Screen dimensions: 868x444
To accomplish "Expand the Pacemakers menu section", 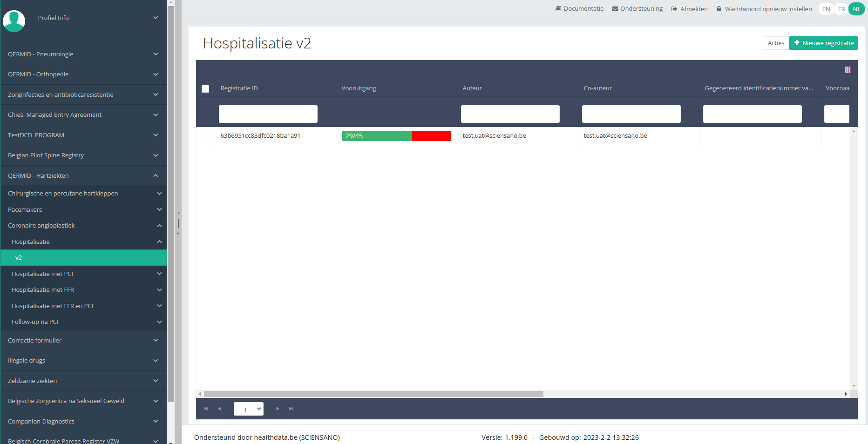I will click(83, 210).
